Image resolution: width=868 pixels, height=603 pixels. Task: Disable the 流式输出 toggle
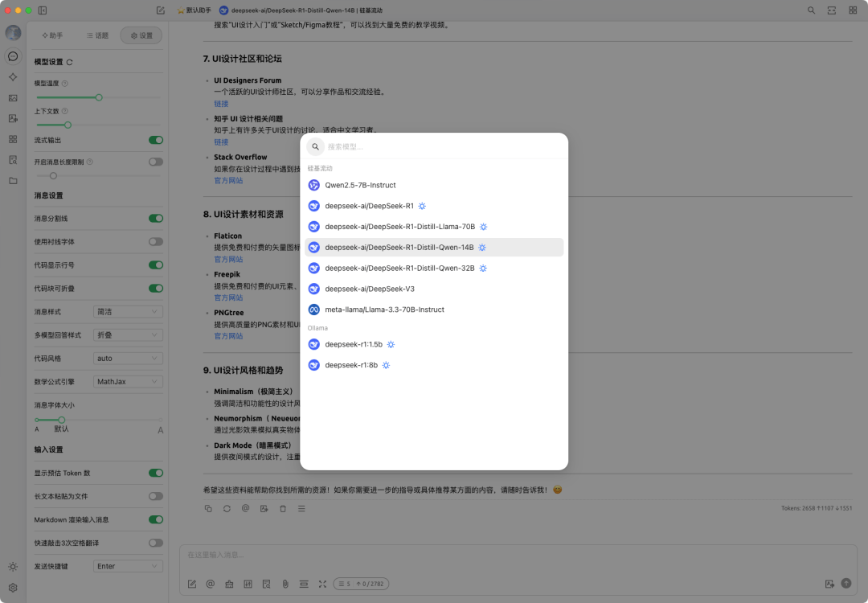pyautogui.click(x=156, y=140)
